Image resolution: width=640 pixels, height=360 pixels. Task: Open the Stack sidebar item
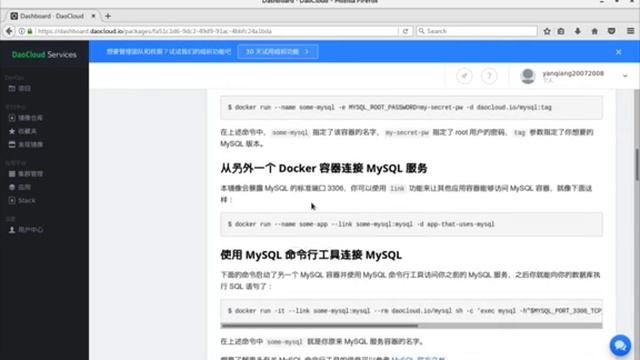tap(22, 200)
